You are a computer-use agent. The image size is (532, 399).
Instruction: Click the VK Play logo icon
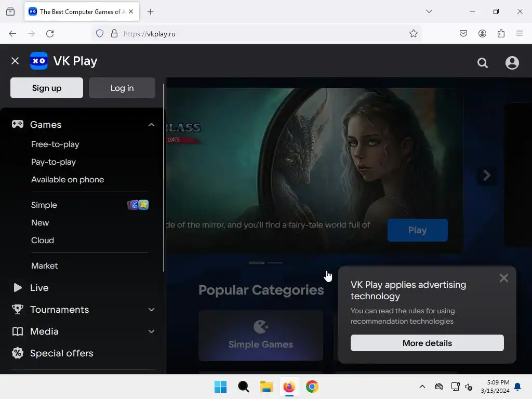[x=38, y=61]
